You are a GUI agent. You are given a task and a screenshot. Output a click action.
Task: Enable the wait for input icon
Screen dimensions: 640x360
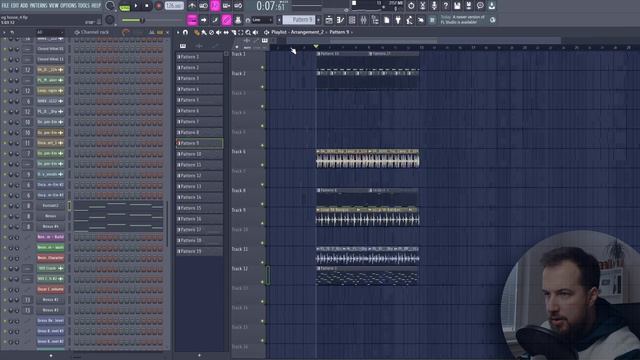click(x=203, y=6)
